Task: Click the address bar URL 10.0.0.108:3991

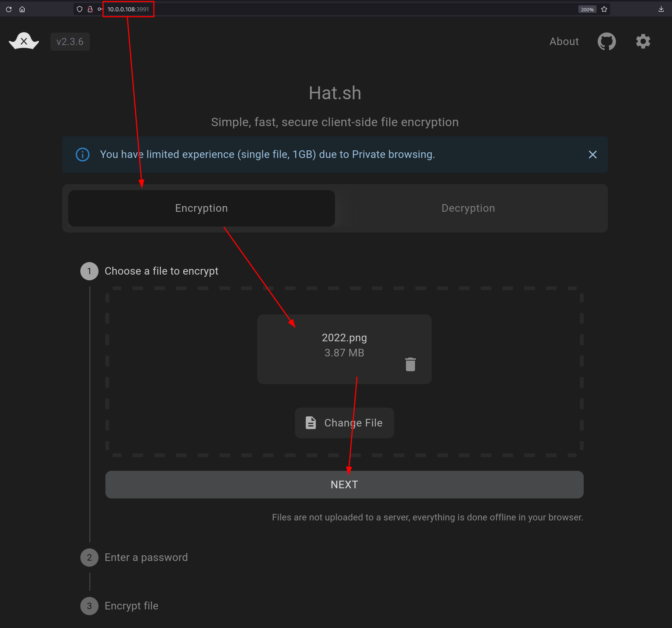Action: click(128, 9)
